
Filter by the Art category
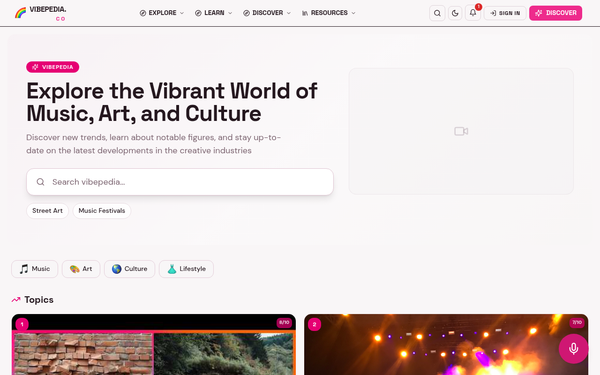point(81,269)
